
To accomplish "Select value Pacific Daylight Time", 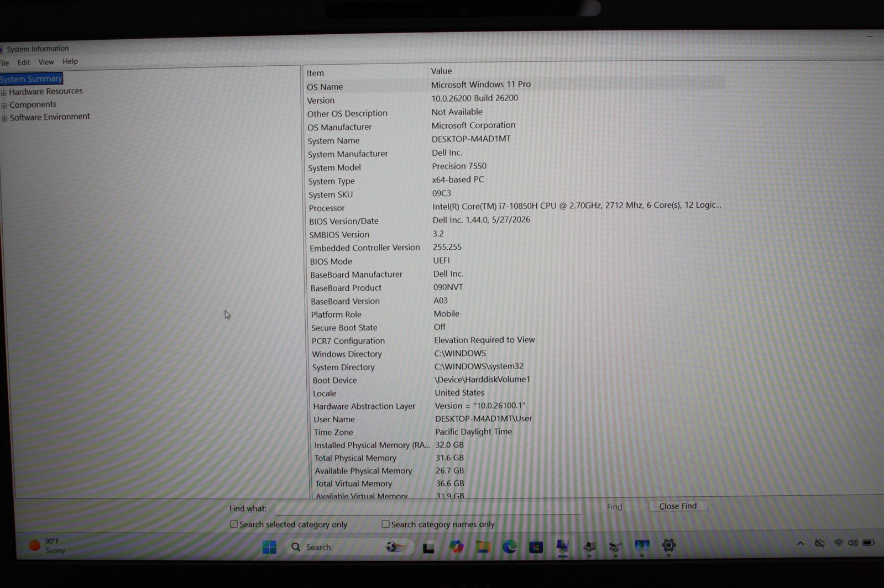I will click(473, 432).
